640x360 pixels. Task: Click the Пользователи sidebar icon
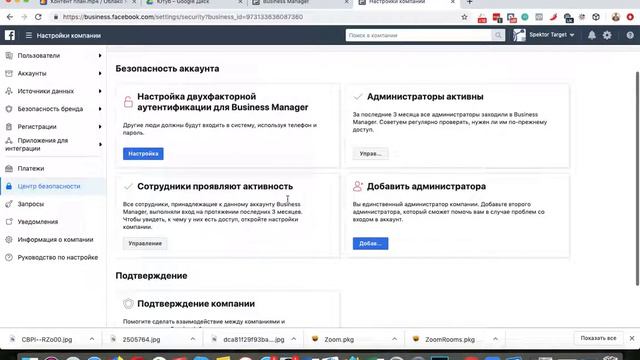(x=9, y=56)
